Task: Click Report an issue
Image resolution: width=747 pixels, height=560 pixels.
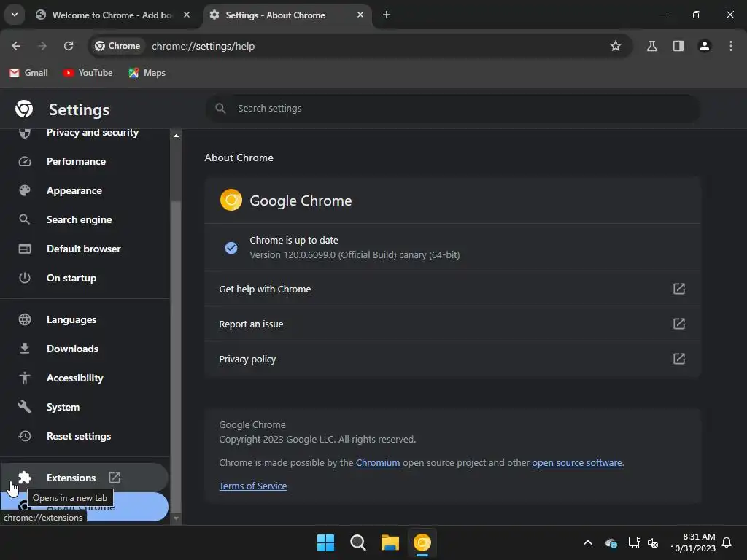Action: (x=452, y=324)
